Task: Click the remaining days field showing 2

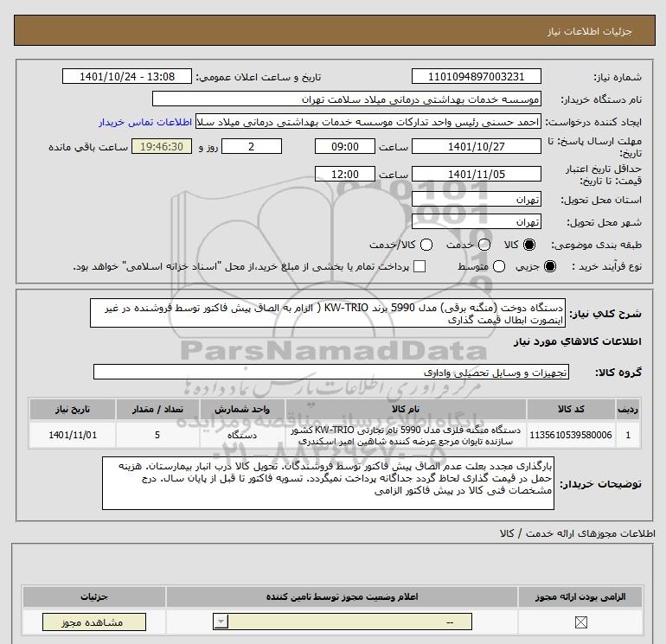Action: (x=252, y=146)
